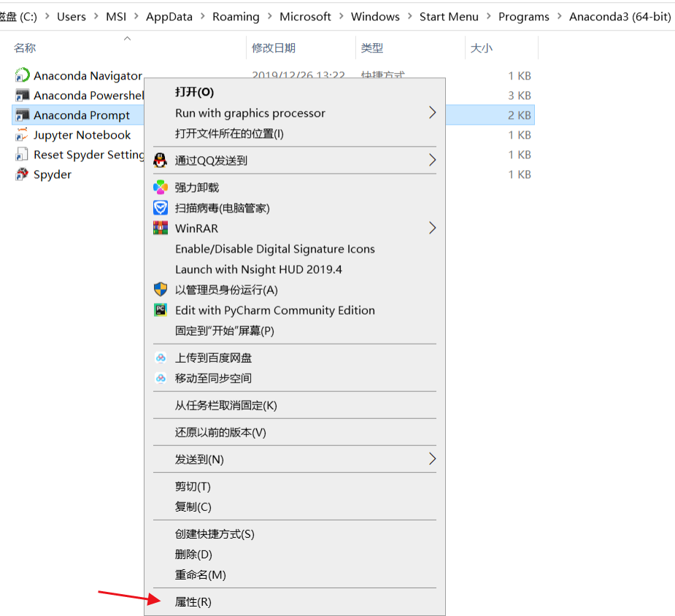Choose 打开文件所在的位置(I)

coord(295,134)
